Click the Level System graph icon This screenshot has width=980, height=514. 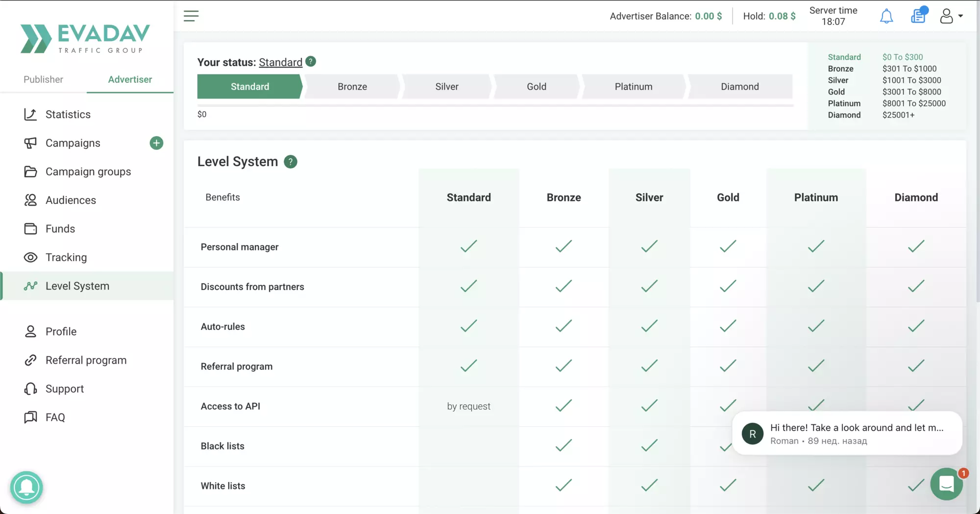coord(30,286)
